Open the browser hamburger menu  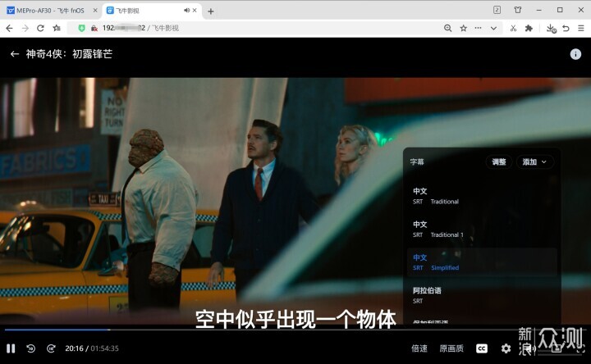click(581, 28)
